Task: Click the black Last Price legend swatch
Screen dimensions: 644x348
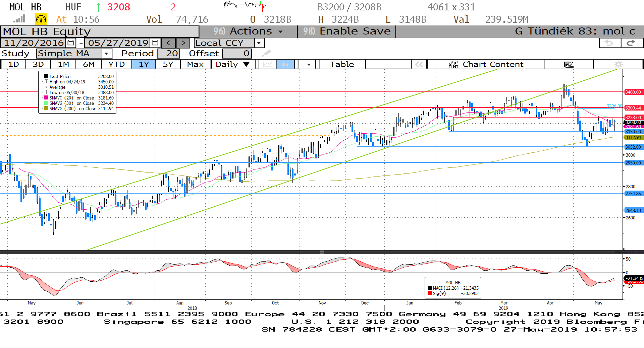Action: coord(46,76)
